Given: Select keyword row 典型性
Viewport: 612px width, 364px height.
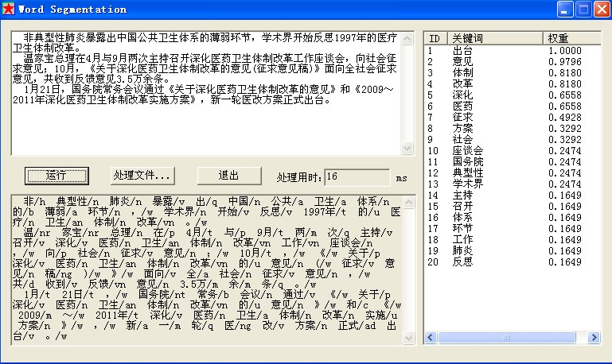Looking at the screenshot, I should point(513,173).
